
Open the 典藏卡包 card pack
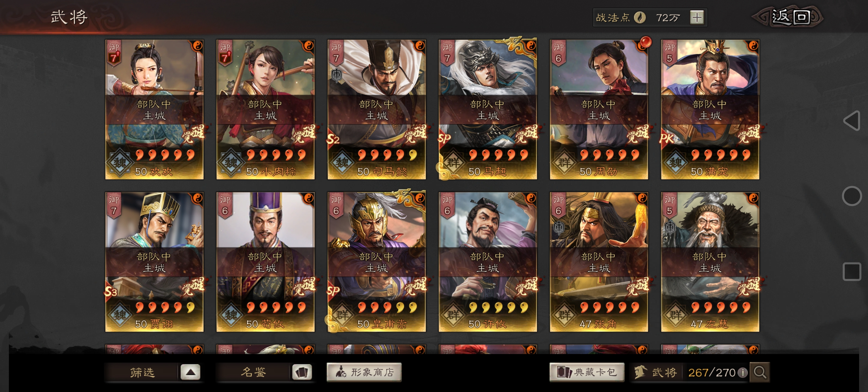pyautogui.click(x=587, y=372)
